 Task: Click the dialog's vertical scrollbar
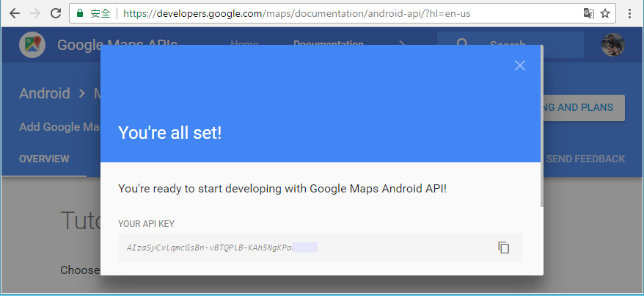pyautogui.click(x=542, y=126)
